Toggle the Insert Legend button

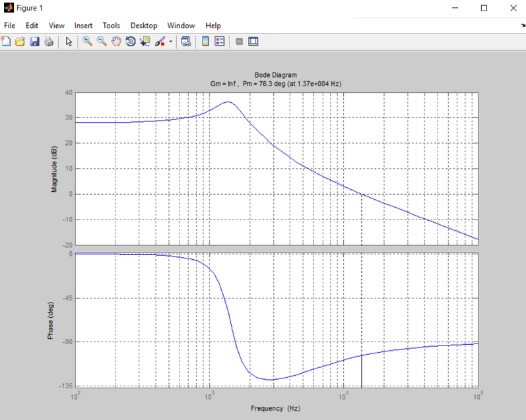pos(220,42)
